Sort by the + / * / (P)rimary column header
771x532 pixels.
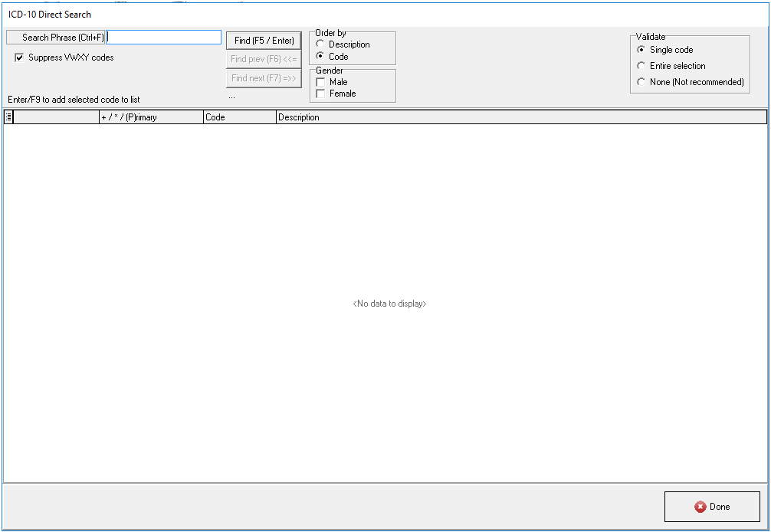150,117
